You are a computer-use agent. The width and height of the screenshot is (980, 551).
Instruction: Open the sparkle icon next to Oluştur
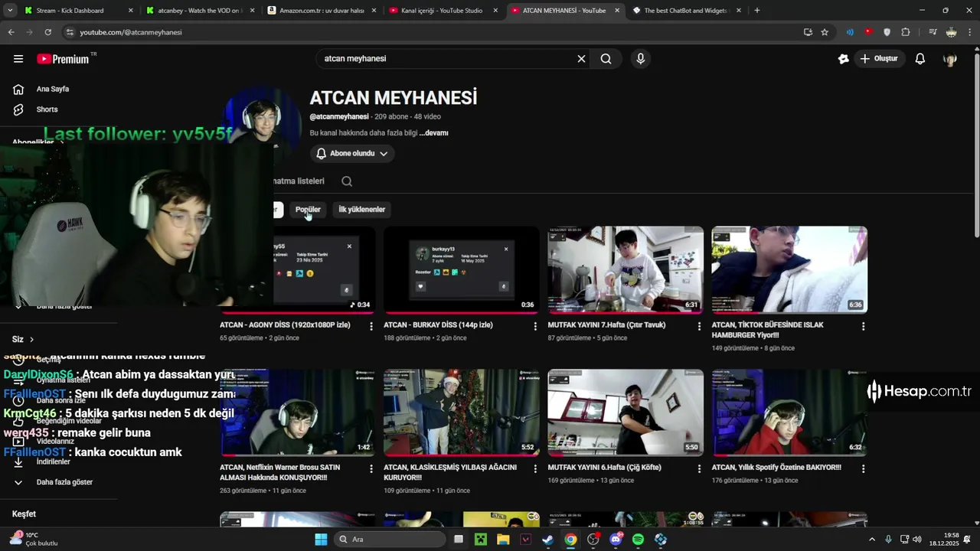click(x=844, y=59)
